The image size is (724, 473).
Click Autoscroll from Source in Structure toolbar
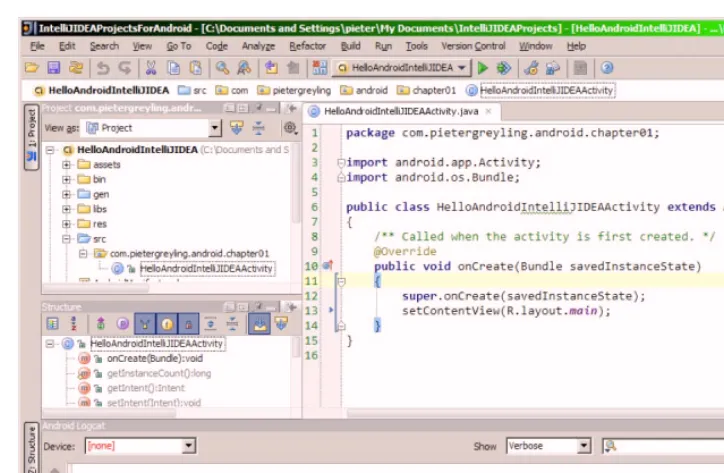coord(281,324)
